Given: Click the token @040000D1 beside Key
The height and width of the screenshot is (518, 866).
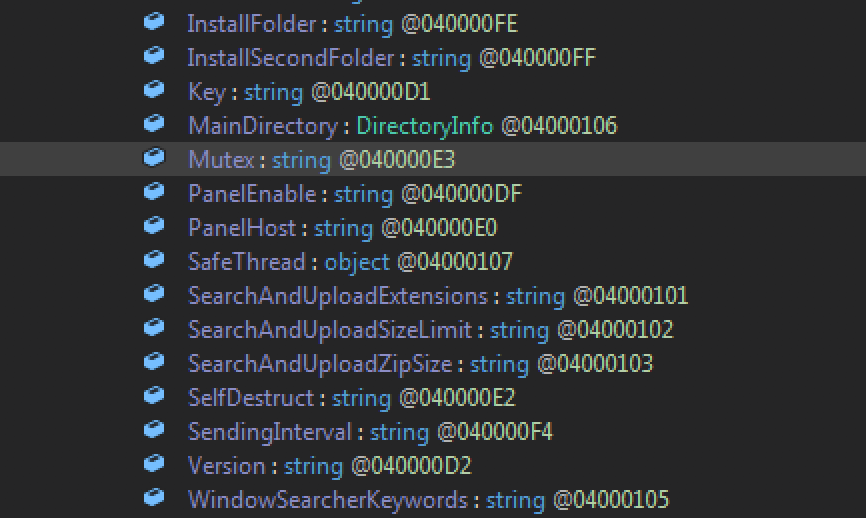Looking at the screenshot, I should click(x=371, y=92).
